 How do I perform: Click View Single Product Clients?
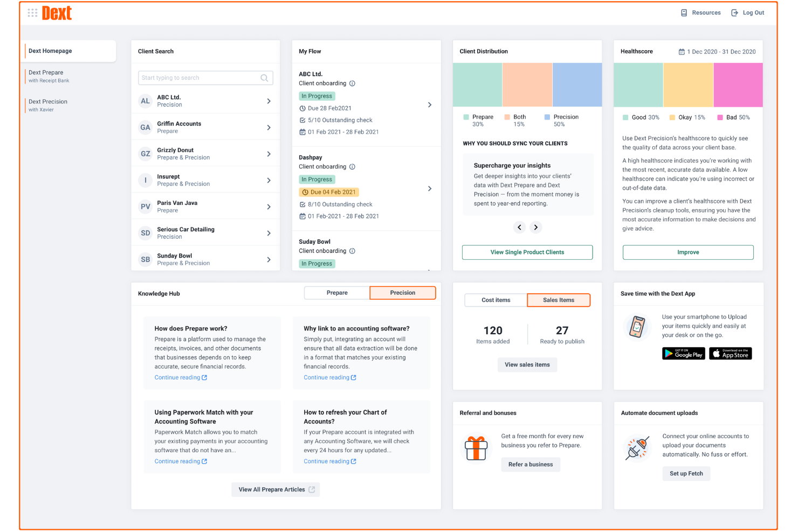527,252
